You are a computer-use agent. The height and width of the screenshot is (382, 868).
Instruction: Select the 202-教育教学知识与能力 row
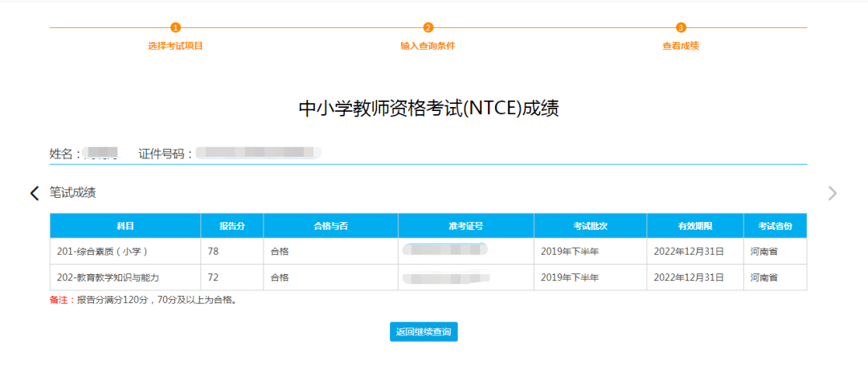(428, 277)
